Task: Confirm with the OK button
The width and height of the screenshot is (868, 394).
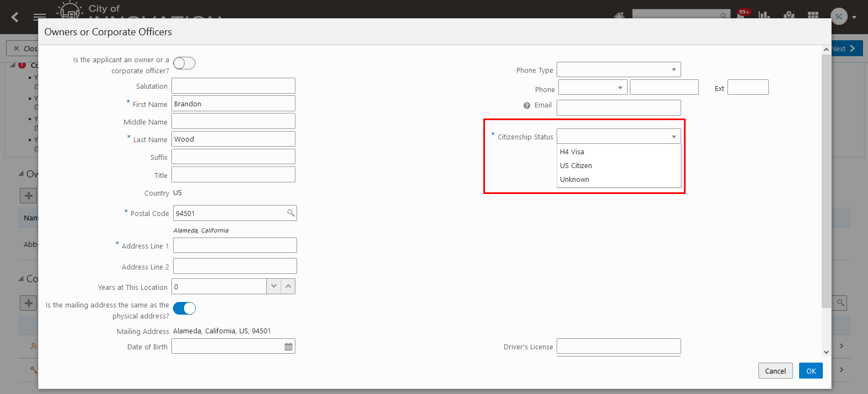Action: pyautogui.click(x=811, y=371)
